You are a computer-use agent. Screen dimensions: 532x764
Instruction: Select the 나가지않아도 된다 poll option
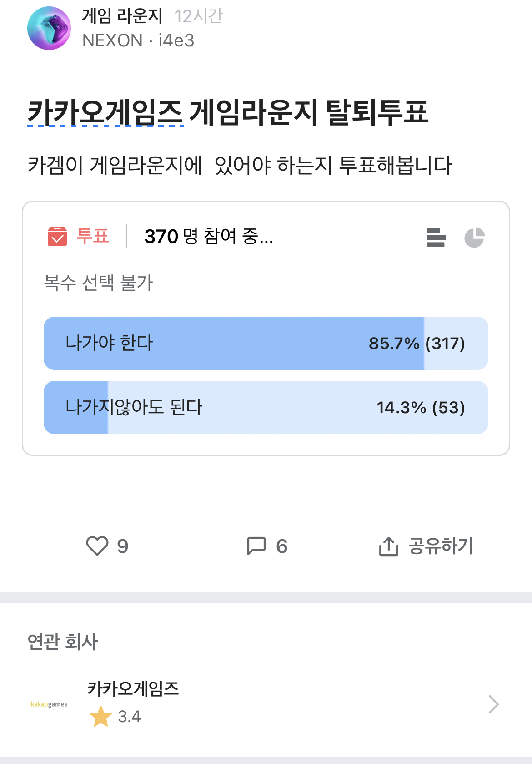tap(134, 407)
